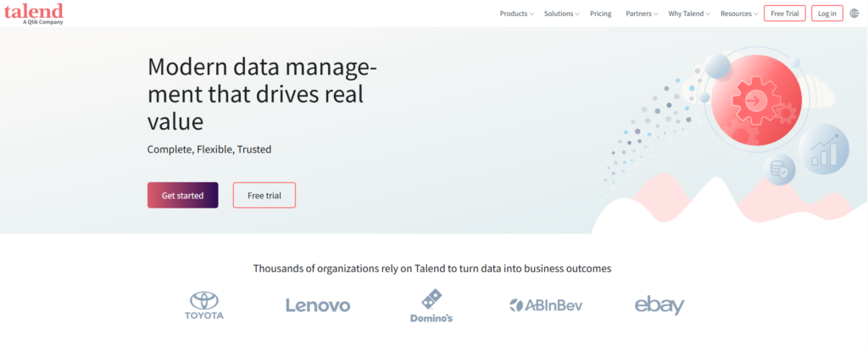Click the Toyota logo
Viewport: 868px width, 346px height.
(x=203, y=306)
